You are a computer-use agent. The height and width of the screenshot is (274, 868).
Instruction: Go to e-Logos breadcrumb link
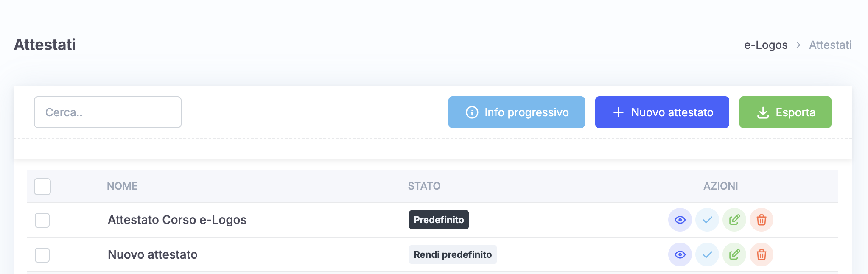[766, 45]
